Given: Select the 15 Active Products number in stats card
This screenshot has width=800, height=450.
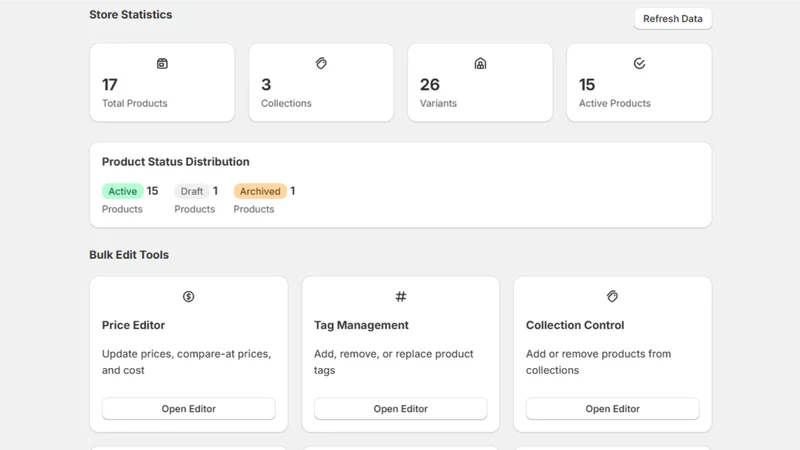Looking at the screenshot, I should tap(587, 85).
